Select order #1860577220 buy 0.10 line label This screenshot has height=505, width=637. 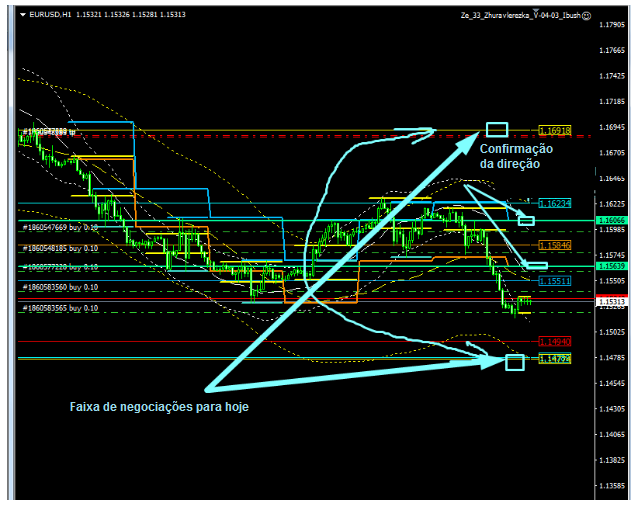(61, 268)
